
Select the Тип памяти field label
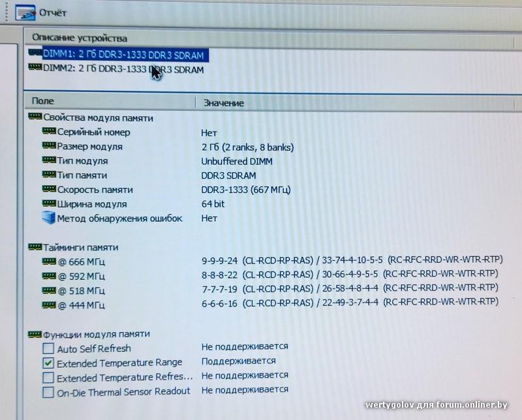(x=82, y=175)
